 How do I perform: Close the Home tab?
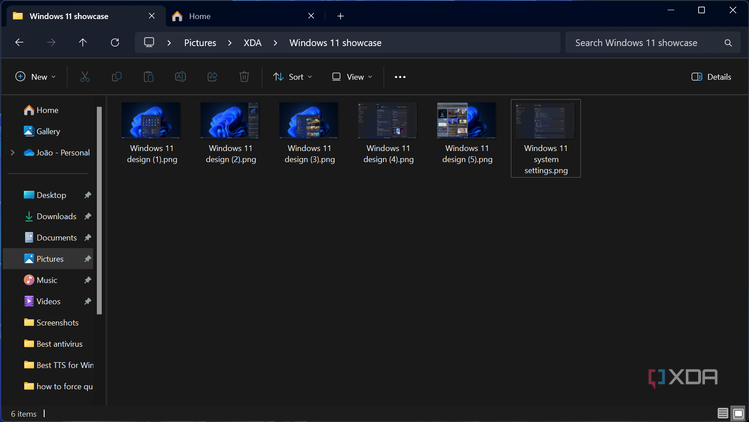pyautogui.click(x=311, y=16)
